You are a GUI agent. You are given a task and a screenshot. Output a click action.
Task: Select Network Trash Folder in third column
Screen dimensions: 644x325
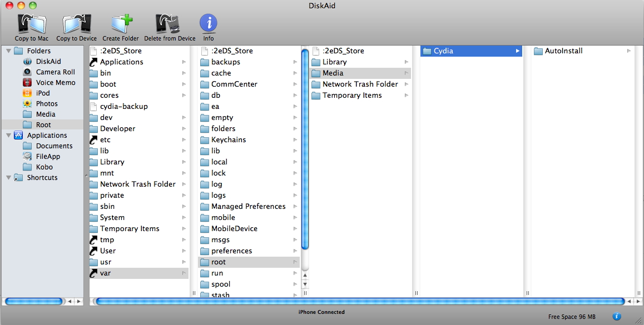coord(360,84)
